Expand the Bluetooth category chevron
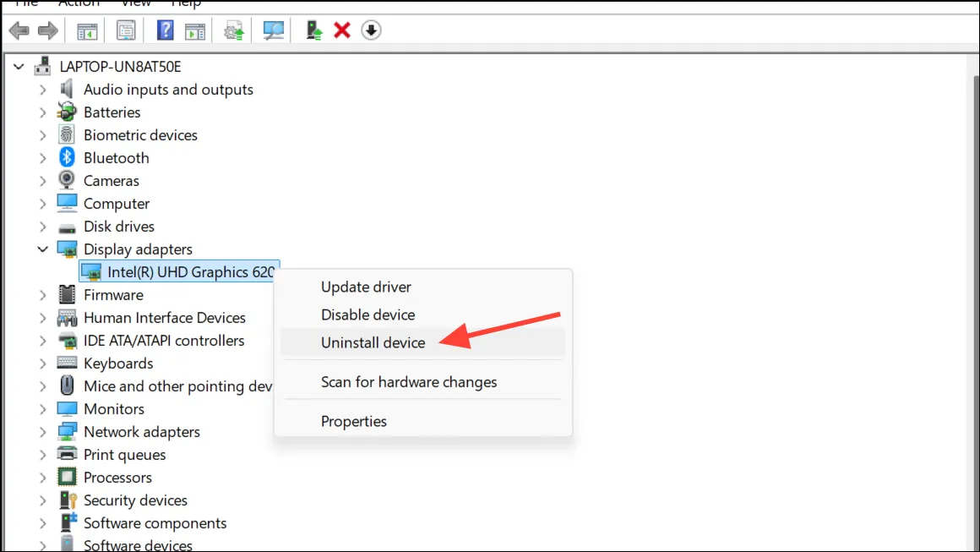This screenshot has width=980, height=552. (42, 158)
